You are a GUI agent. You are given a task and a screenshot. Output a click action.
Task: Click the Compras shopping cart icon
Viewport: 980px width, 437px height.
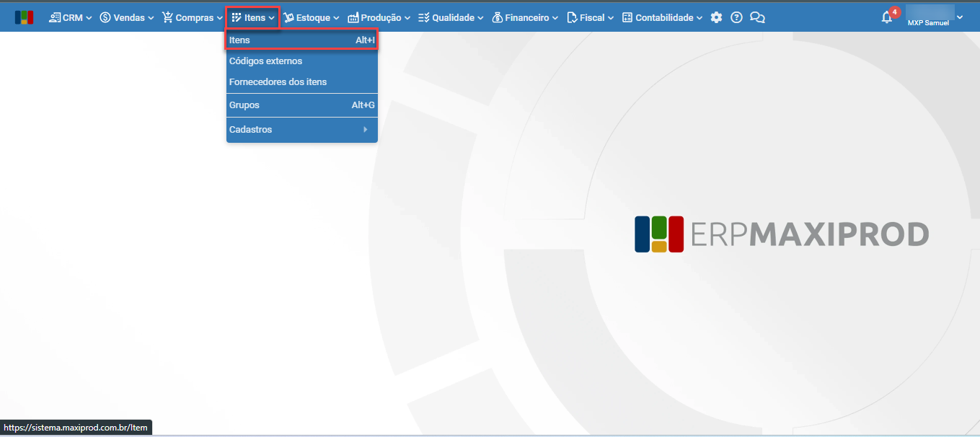168,17
